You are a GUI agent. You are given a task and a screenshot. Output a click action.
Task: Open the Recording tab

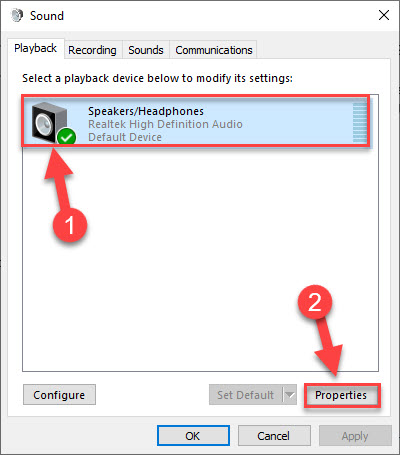(92, 50)
